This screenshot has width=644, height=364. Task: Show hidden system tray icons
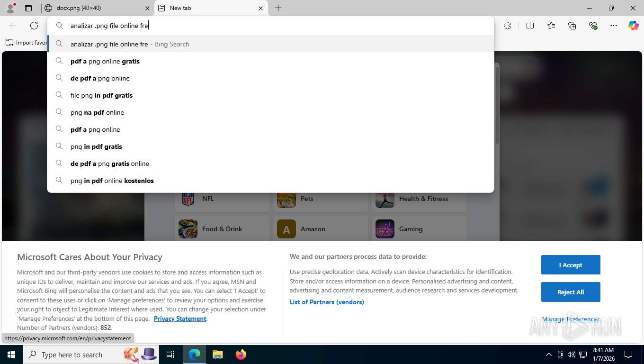point(549,355)
